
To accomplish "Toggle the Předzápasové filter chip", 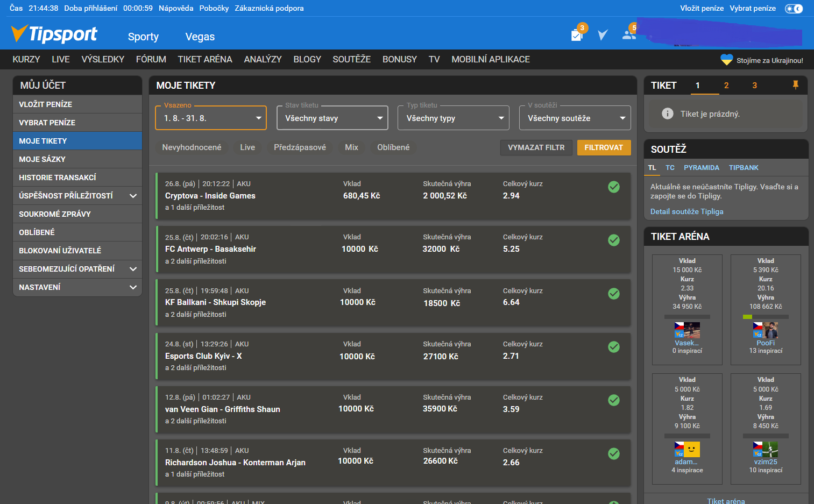I will pyautogui.click(x=300, y=147).
